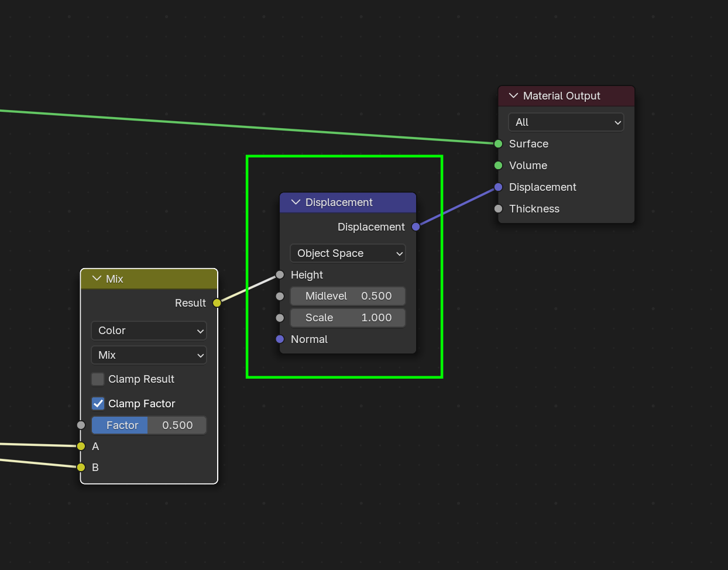Click the Height input socket

point(280,275)
